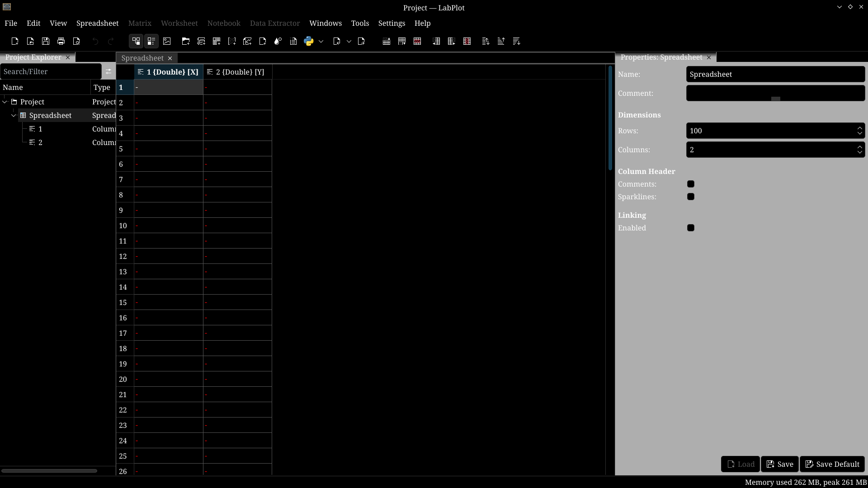Click the Print toolbar icon
The width and height of the screenshot is (868, 488).
(x=61, y=41)
